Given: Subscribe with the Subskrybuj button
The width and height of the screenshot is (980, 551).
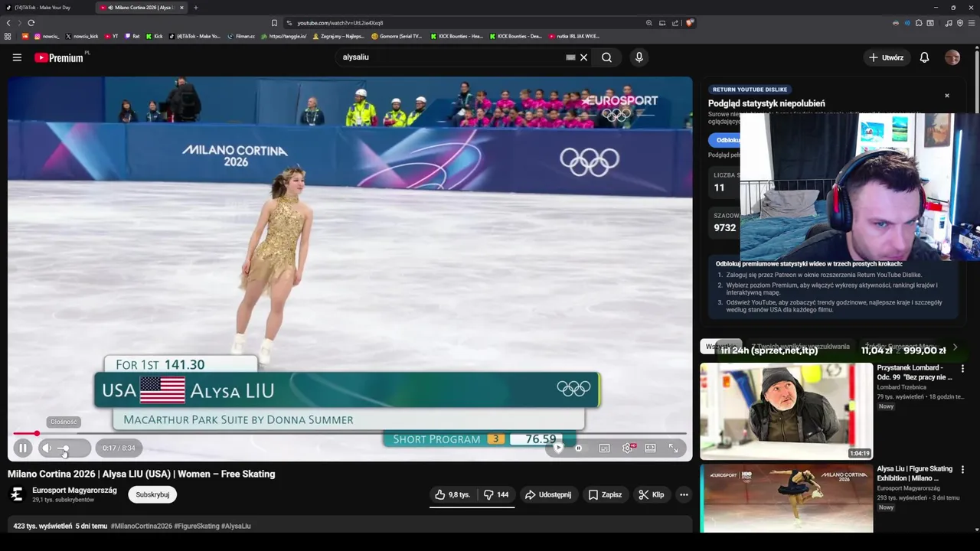Looking at the screenshot, I should coord(152,494).
